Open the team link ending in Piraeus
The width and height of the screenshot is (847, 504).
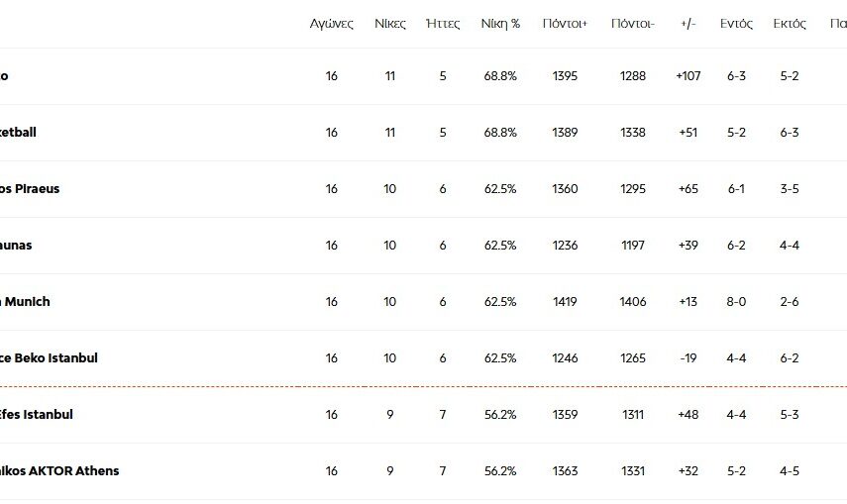tap(30, 189)
